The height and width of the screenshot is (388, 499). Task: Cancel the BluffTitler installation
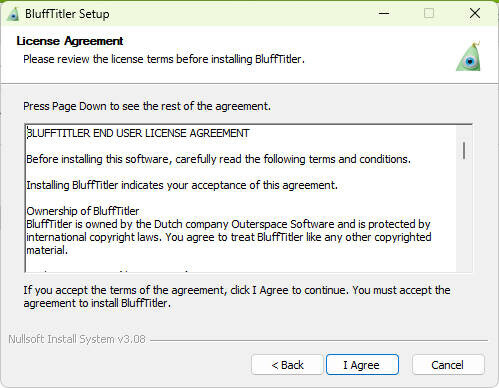coord(448,365)
